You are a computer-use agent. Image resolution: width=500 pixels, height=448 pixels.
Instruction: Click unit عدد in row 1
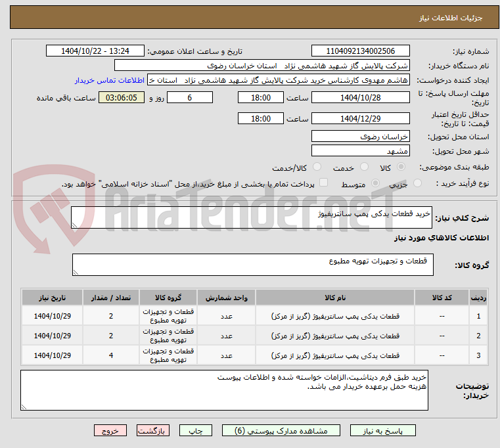click(226, 316)
